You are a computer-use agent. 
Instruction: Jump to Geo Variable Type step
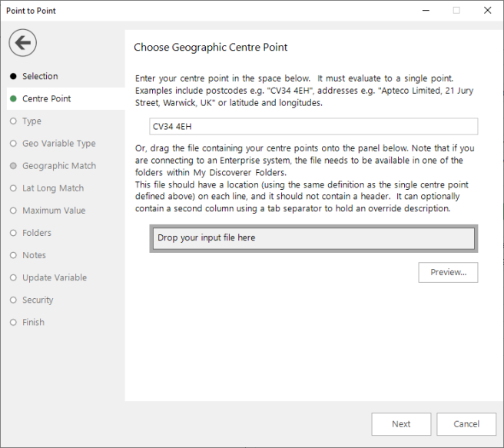coord(59,144)
